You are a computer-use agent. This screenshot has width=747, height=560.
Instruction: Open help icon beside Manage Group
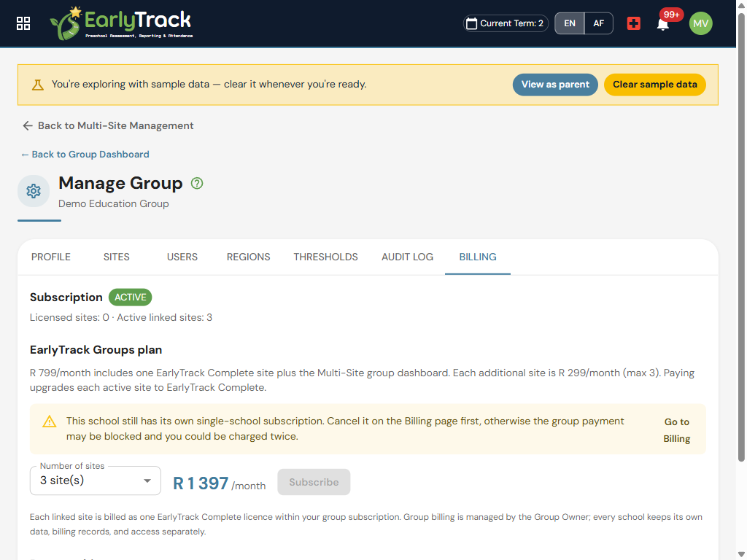(197, 183)
